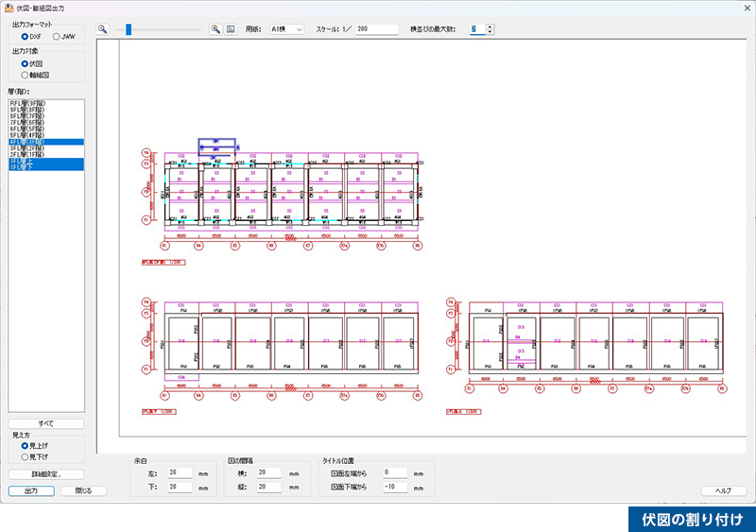Click the zoom out magnifier icon
This screenshot has width=756, height=532.
point(103,29)
